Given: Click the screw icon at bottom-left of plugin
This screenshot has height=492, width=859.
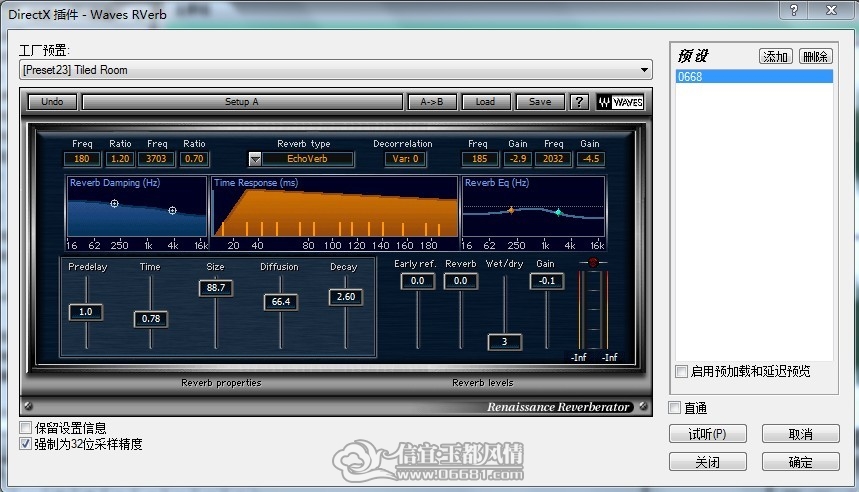Looking at the screenshot, I should [28, 406].
